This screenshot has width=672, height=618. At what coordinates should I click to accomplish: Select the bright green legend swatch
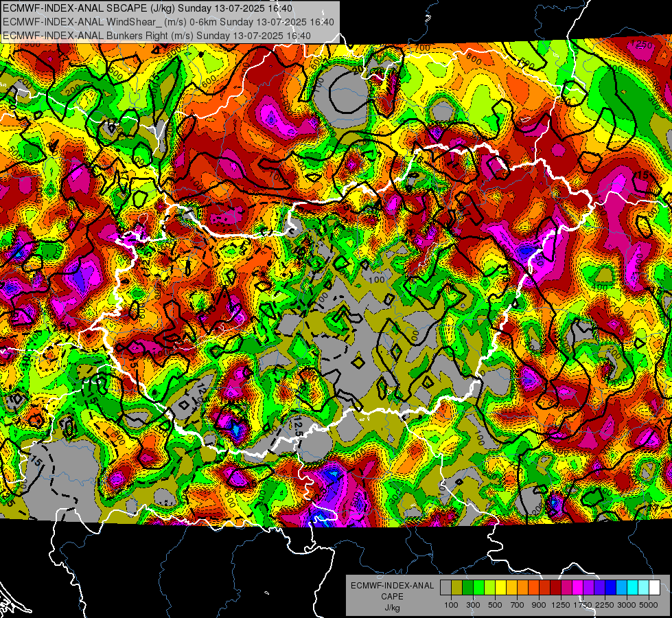tap(478, 588)
